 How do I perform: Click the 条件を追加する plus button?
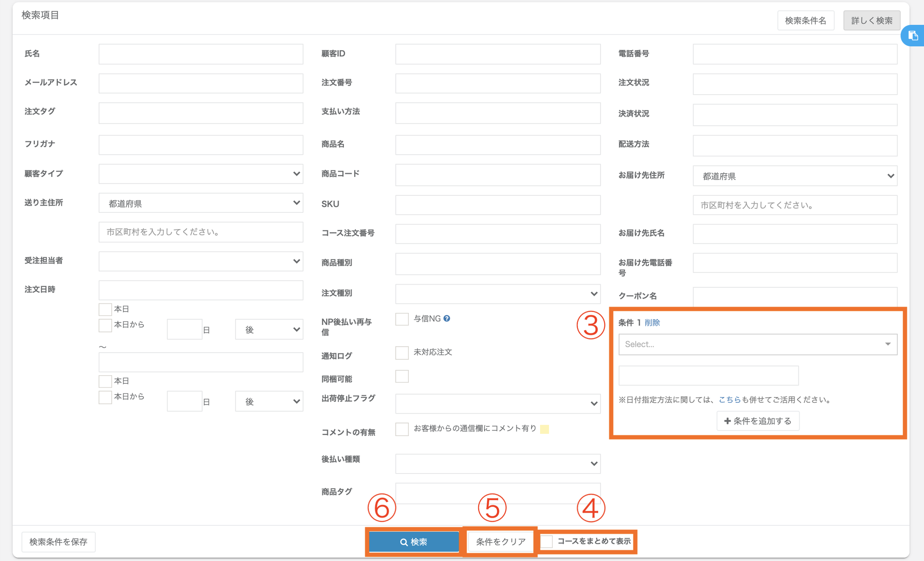[x=758, y=421]
